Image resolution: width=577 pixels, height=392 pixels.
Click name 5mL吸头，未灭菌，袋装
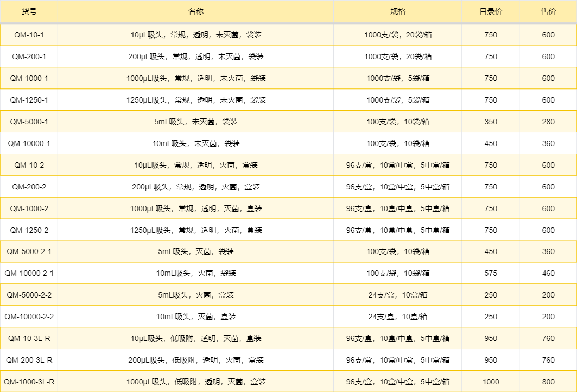pyautogui.click(x=196, y=122)
